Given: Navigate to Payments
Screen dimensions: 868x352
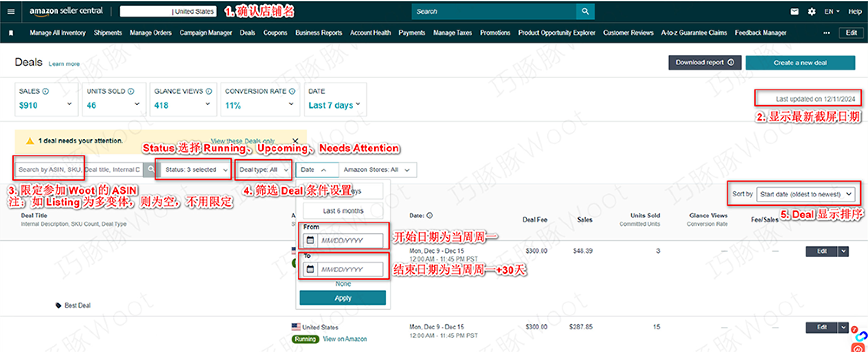Looking at the screenshot, I should [x=412, y=33].
